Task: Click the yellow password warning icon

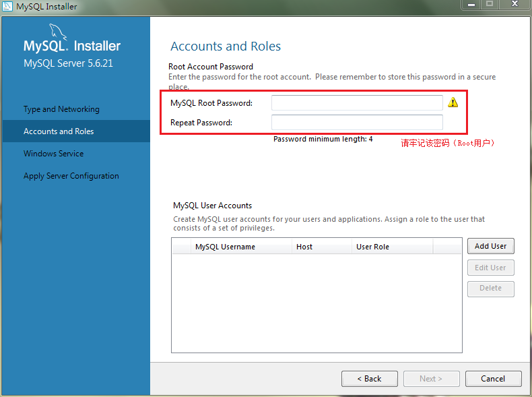Action: tap(453, 102)
